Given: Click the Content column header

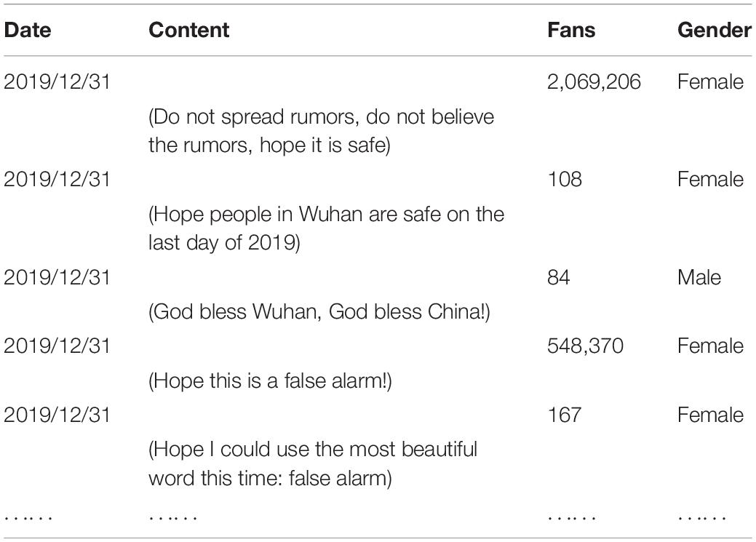Looking at the screenshot, I should (189, 30).
